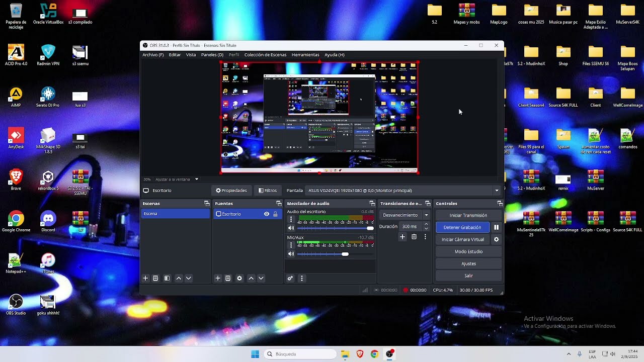Open transition properties three-dot menu
The height and width of the screenshot is (362, 644).
[x=425, y=237]
